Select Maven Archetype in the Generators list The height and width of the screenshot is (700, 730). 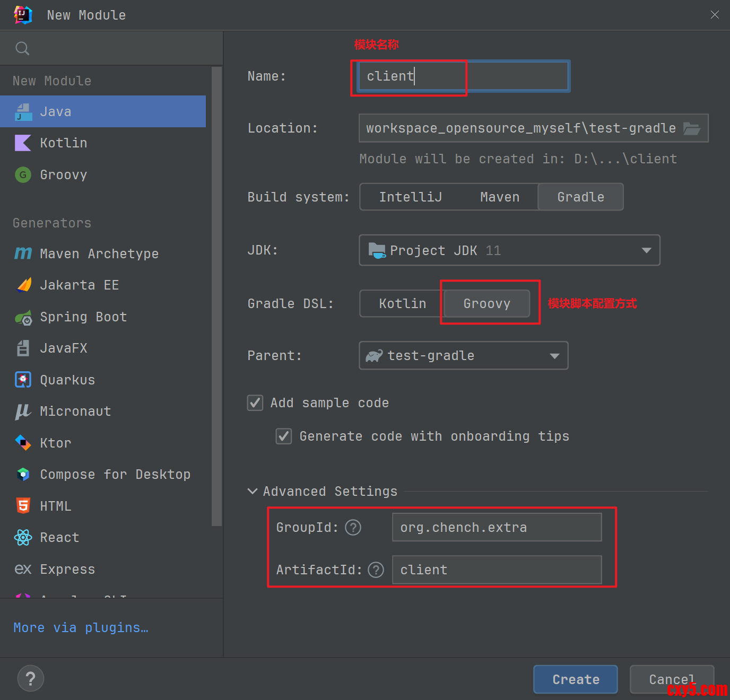point(99,254)
